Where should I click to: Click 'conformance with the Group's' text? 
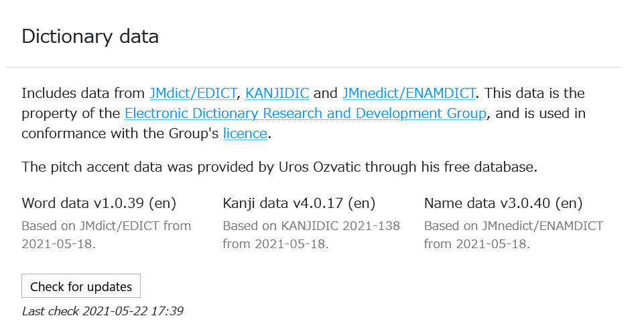[120, 133]
